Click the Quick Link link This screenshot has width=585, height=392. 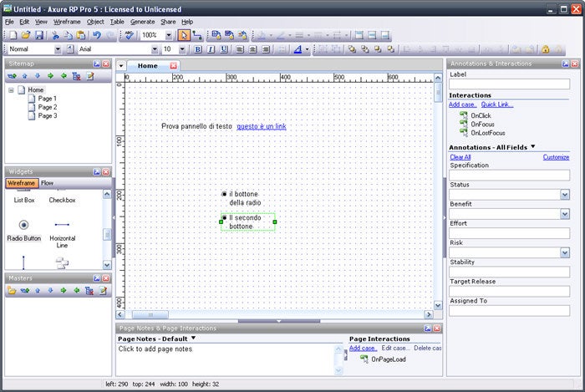(x=497, y=104)
